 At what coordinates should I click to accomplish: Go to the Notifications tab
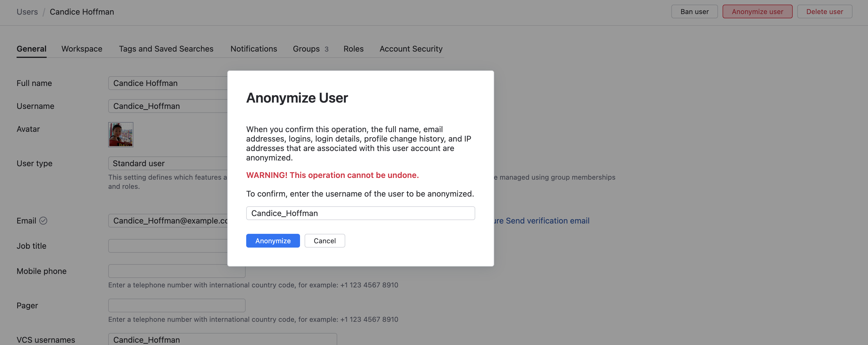coord(253,49)
